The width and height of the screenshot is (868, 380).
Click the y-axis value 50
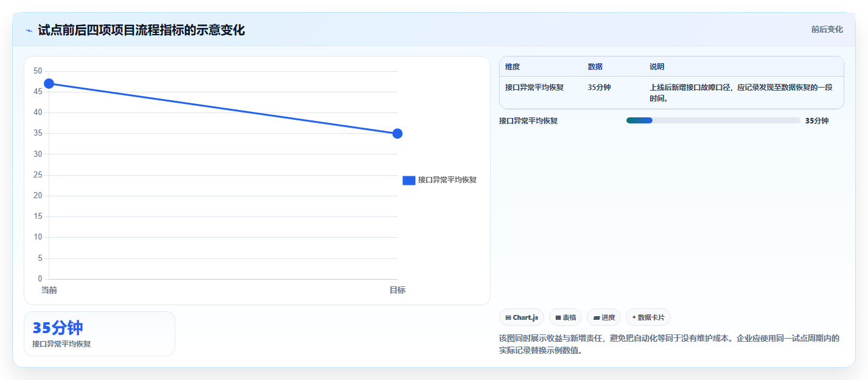(38, 71)
